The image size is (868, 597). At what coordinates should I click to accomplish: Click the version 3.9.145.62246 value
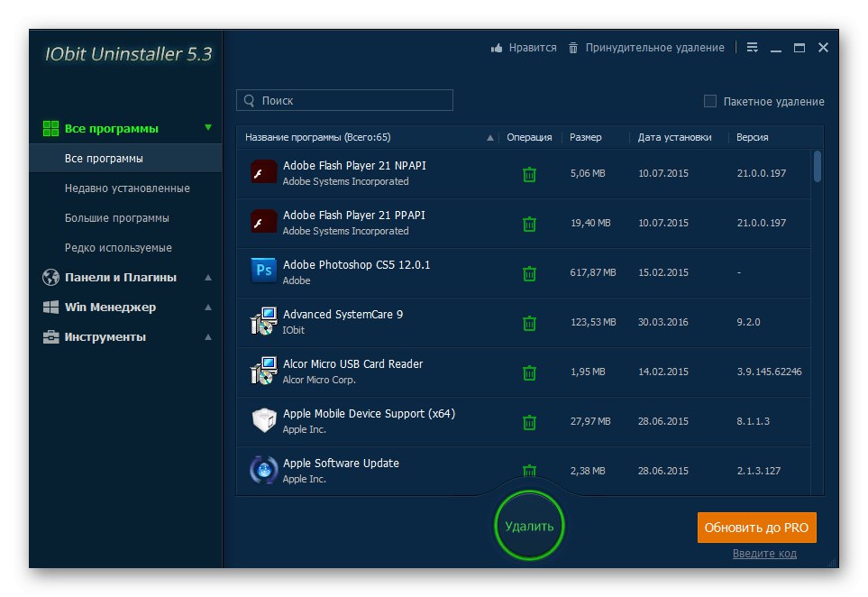pyautogui.click(x=769, y=372)
